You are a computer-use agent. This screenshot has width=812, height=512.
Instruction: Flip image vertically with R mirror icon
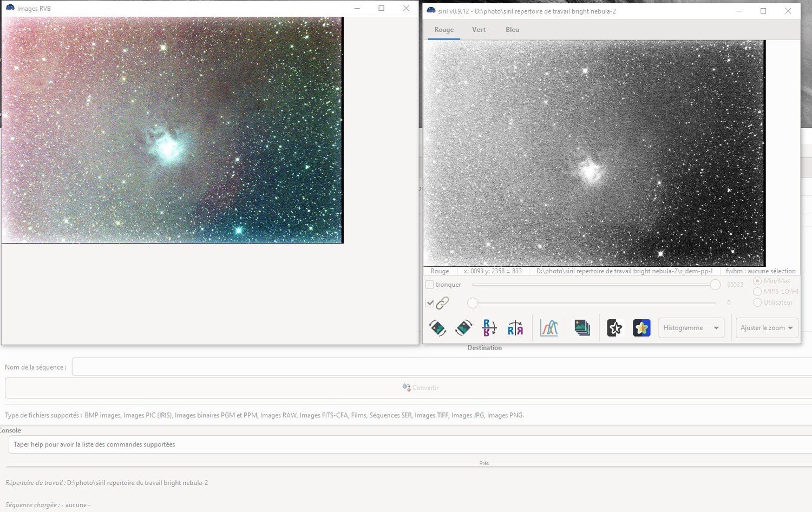[x=489, y=328]
